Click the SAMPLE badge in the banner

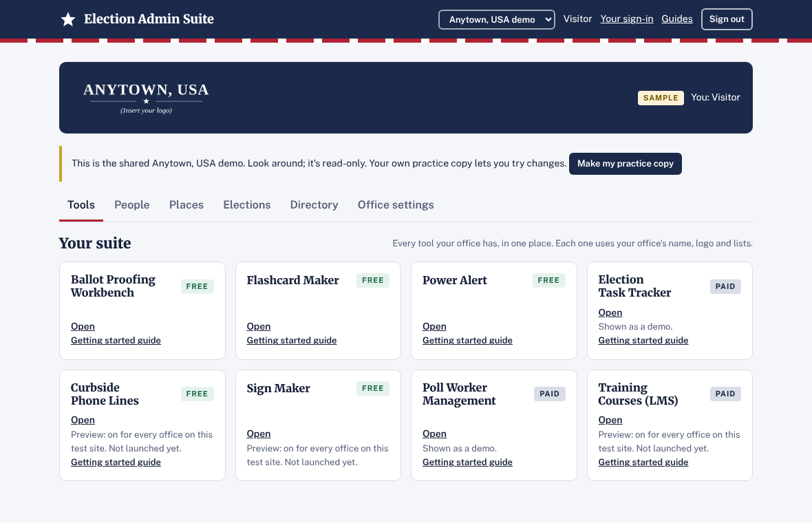(x=661, y=98)
